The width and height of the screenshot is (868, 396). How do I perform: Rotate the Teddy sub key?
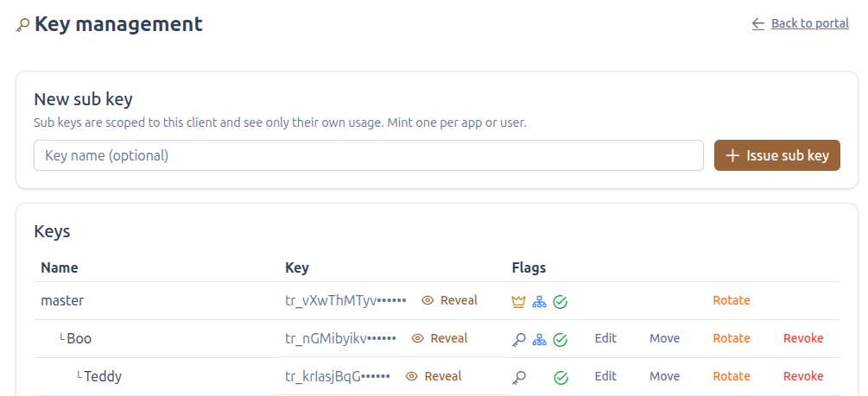[732, 376]
